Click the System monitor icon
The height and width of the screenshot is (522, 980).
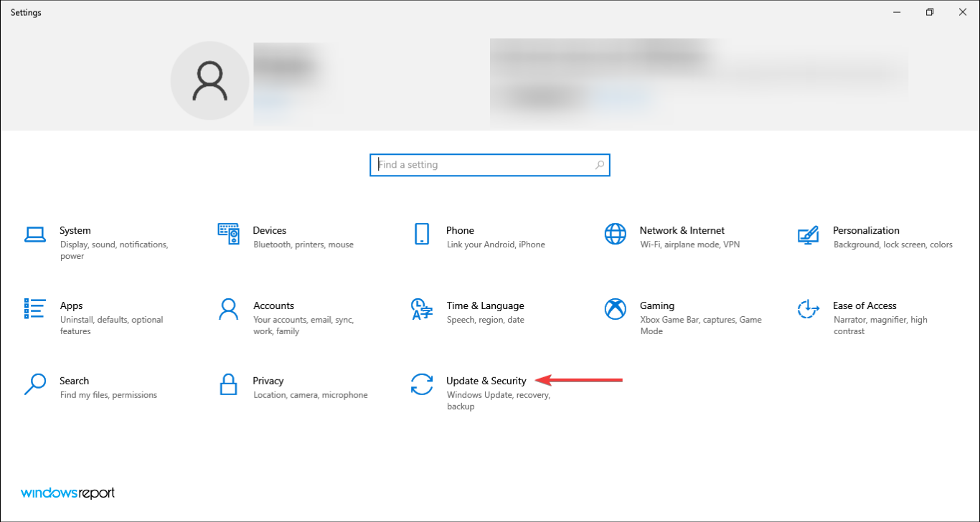(x=34, y=234)
